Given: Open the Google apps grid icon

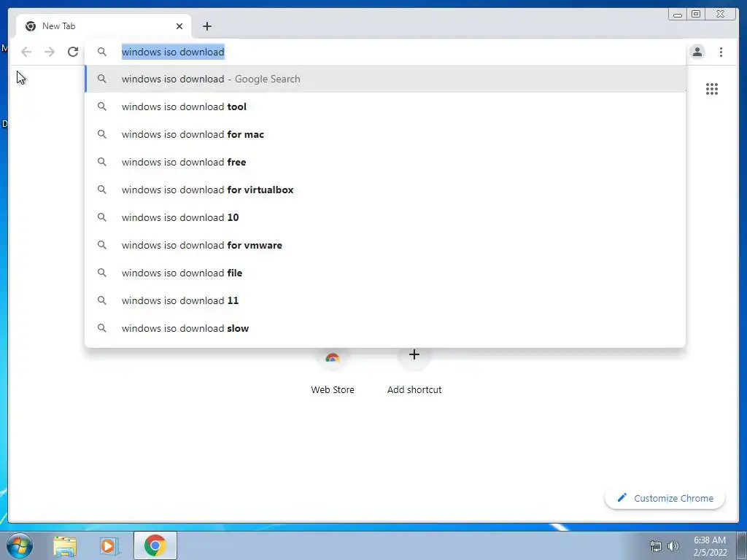Looking at the screenshot, I should (712, 89).
